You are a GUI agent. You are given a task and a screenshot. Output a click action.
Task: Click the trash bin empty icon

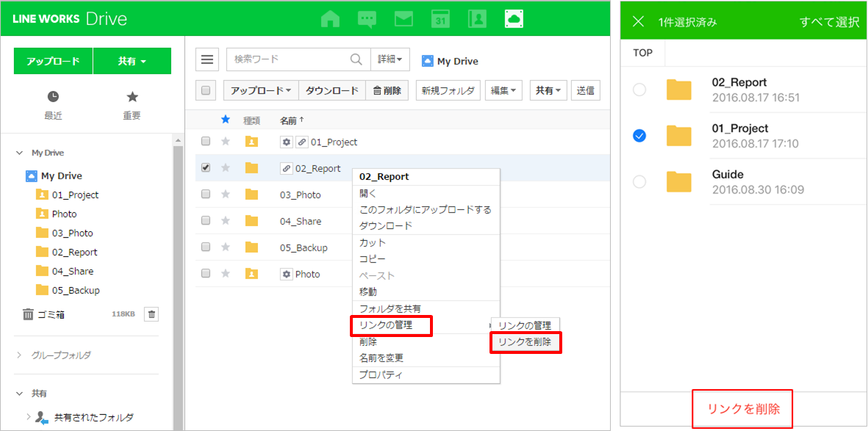tap(151, 314)
